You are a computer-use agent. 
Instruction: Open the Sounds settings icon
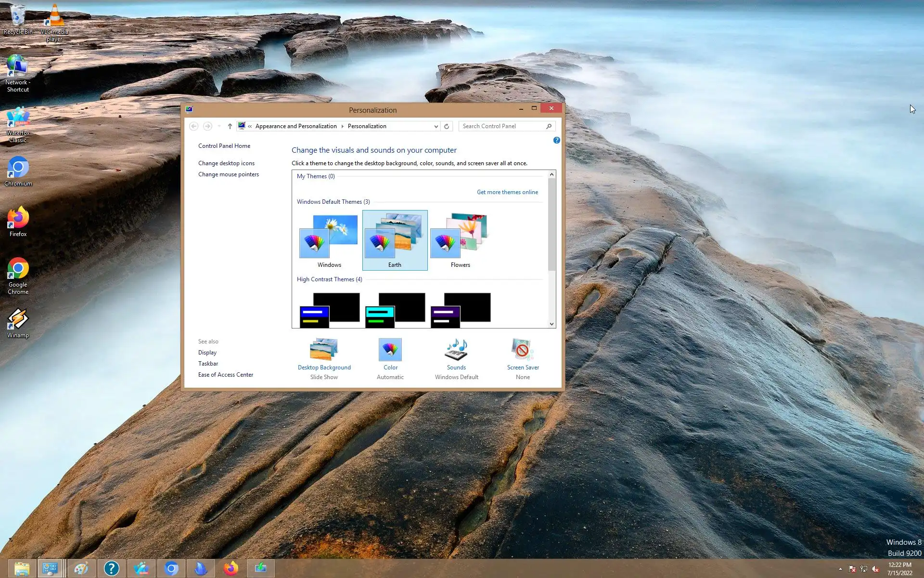pyautogui.click(x=456, y=350)
